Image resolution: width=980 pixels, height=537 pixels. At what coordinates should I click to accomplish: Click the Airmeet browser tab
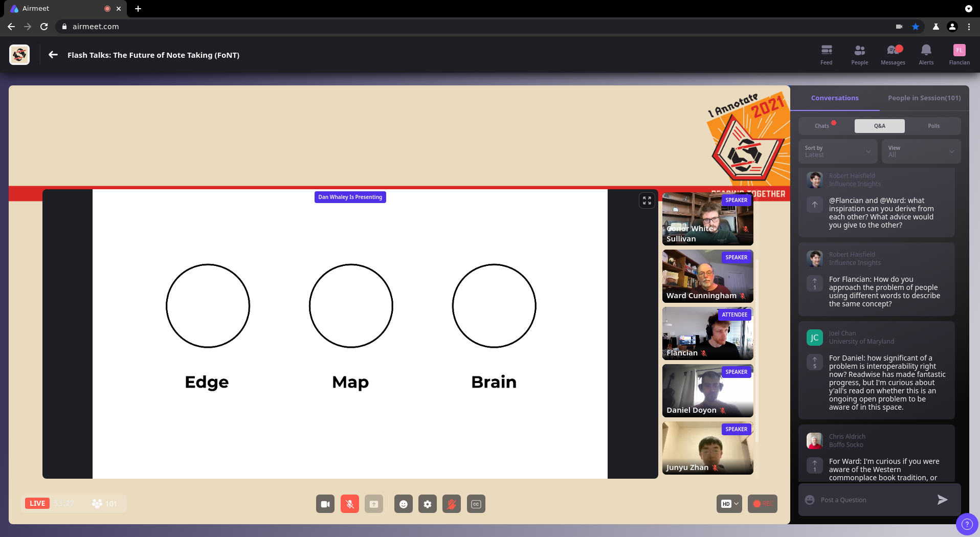[x=64, y=9]
